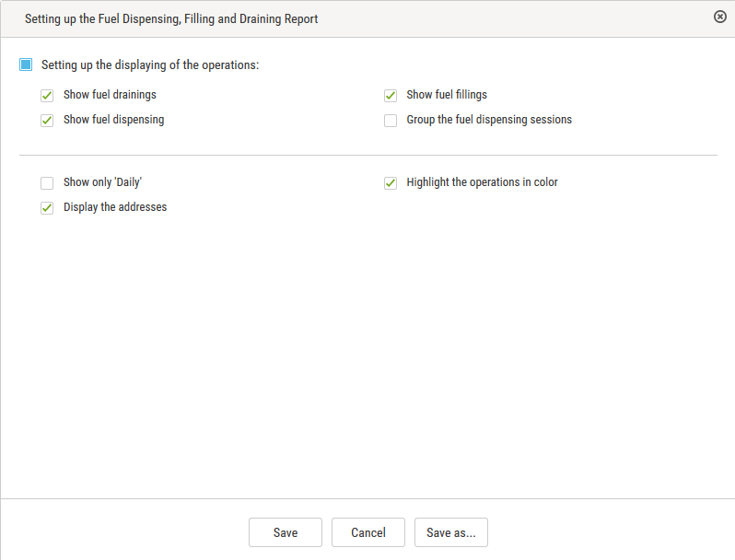The image size is (735, 560).
Task: Click the 'Highlight the operations in color' label
Action: pos(482,182)
